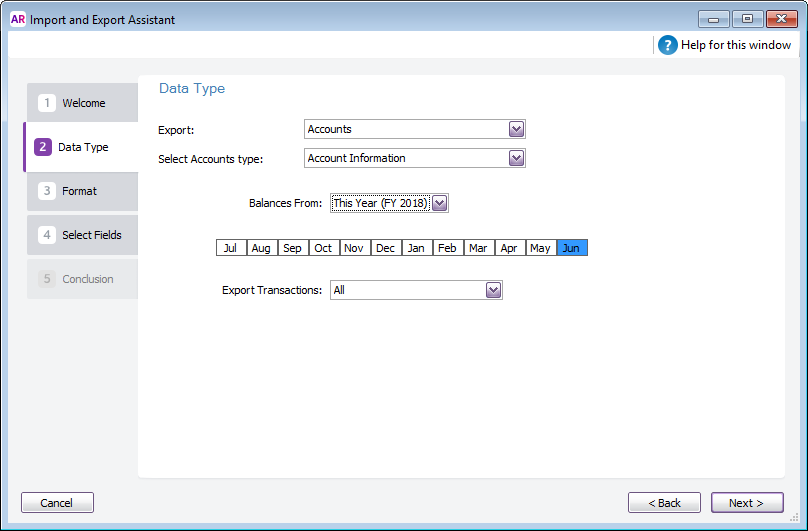This screenshot has width=808, height=531.
Task: Open Help for this window link
Action: pos(735,45)
